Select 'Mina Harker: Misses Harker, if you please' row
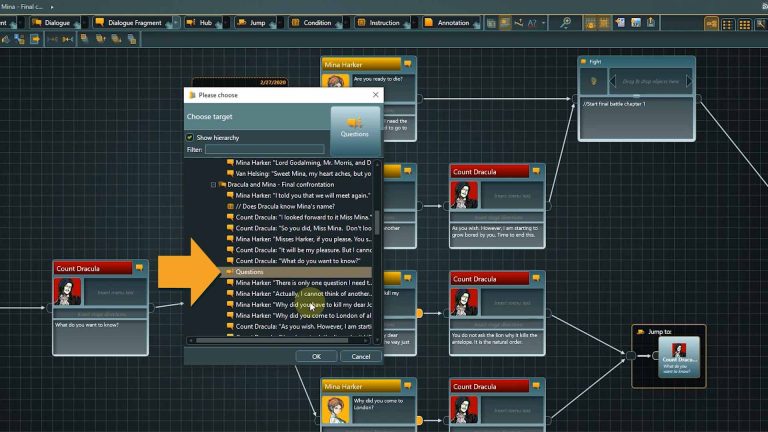768x432 pixels. 298,239
